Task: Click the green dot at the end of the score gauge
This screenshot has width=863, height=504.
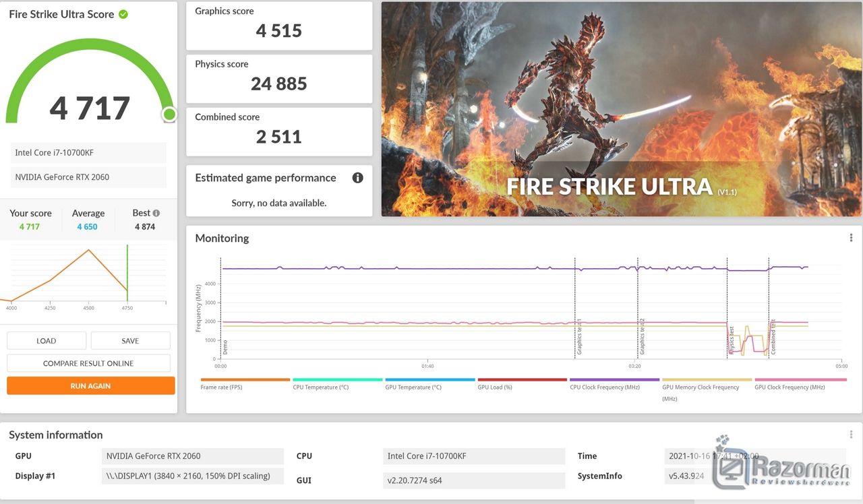Action: tap(169, 115)
